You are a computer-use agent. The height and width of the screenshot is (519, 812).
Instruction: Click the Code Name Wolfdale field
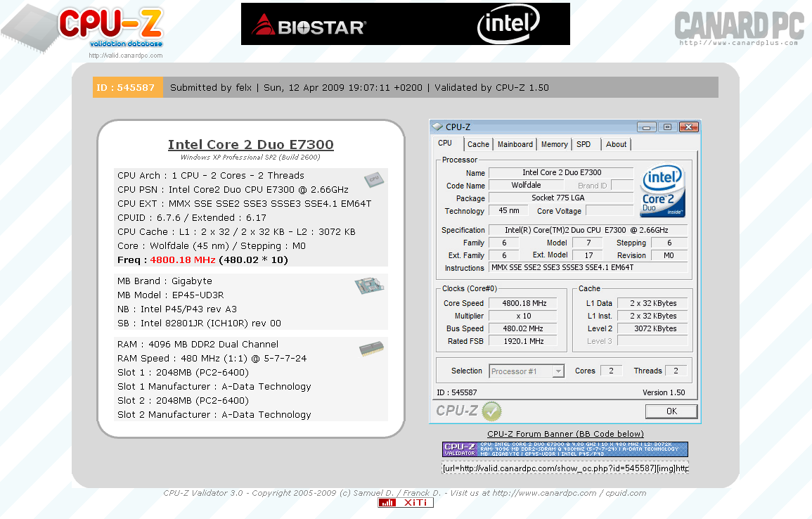click(526, 186)
